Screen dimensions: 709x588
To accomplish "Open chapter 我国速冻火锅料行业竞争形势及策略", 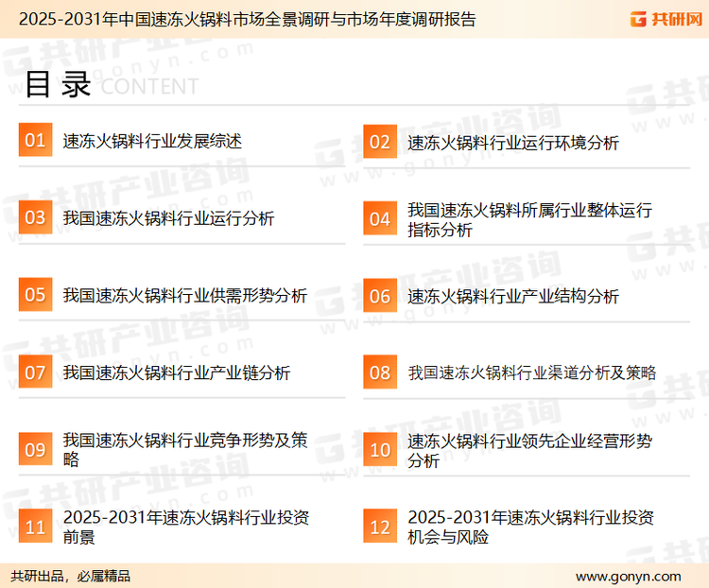I will (185, 449).
